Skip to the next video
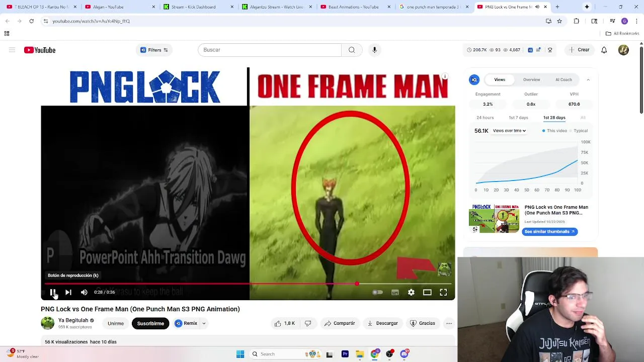 pos(68,292)
